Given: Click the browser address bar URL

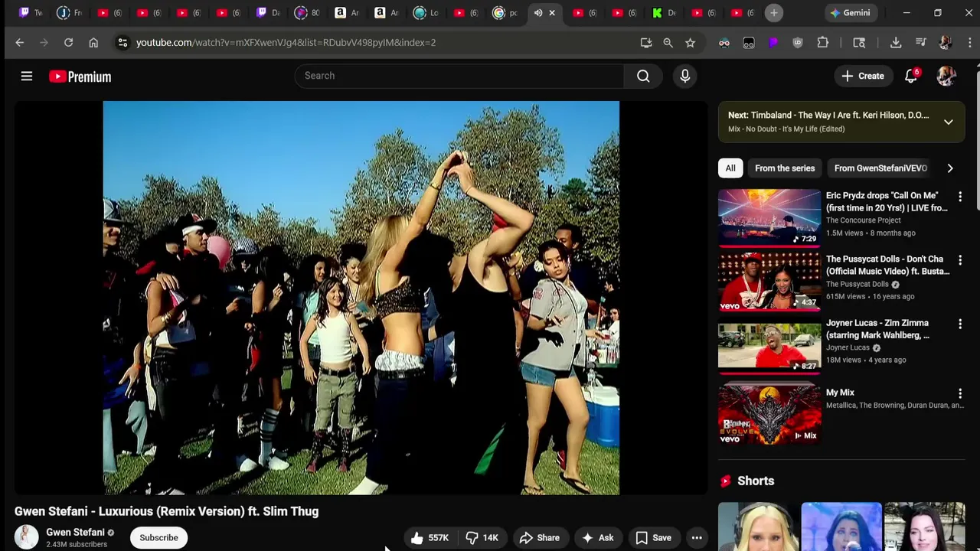Looking at the screenshot, I should pos(286,43).
